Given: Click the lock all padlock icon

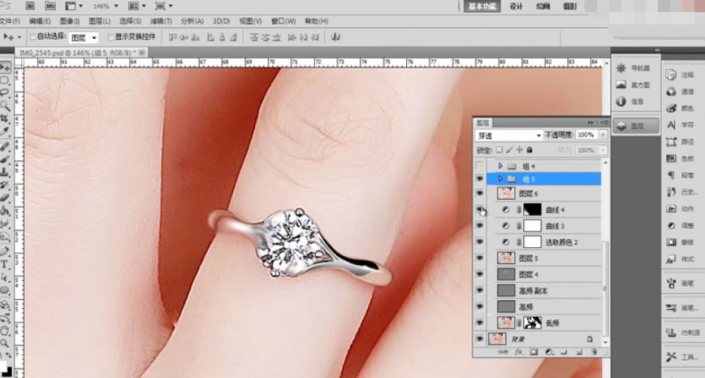Looking at the screenshot, I should pyautogui.click(x=530, y=150).
